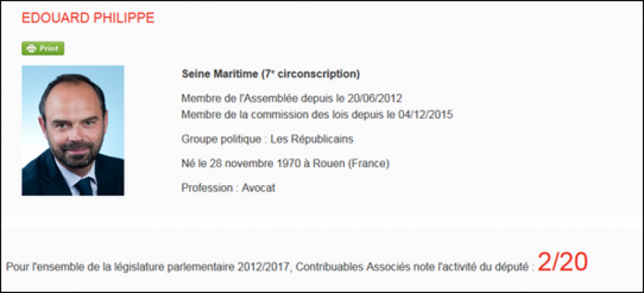Click the Seine Maritime bold heading

(220, 74)
